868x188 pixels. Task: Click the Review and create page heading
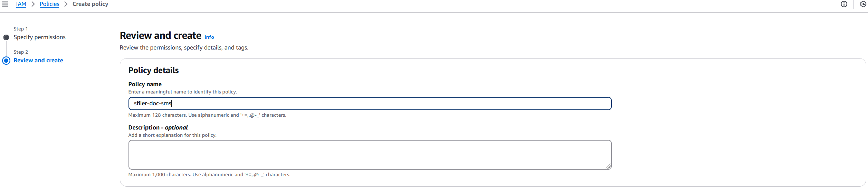point(160,35)
